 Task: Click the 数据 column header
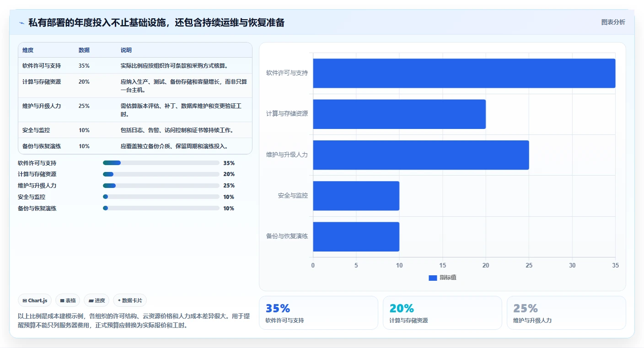pyautogui.click(x=84, y=50)
